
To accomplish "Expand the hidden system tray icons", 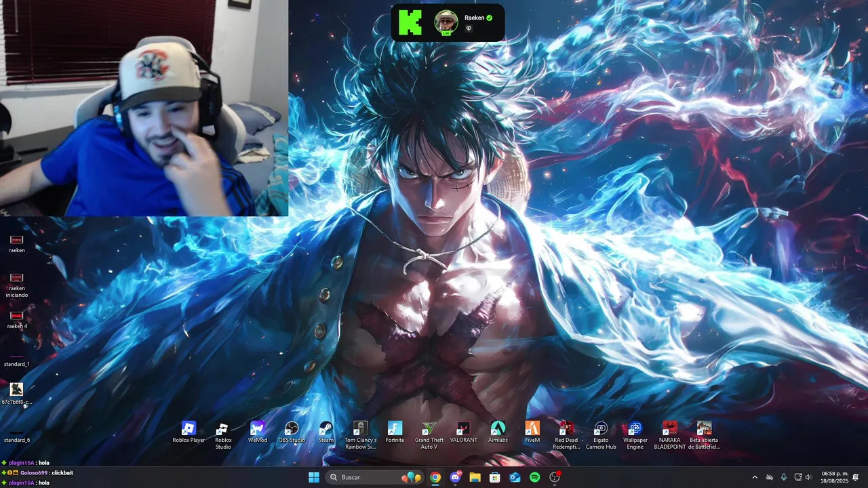I will coord(755,477).
